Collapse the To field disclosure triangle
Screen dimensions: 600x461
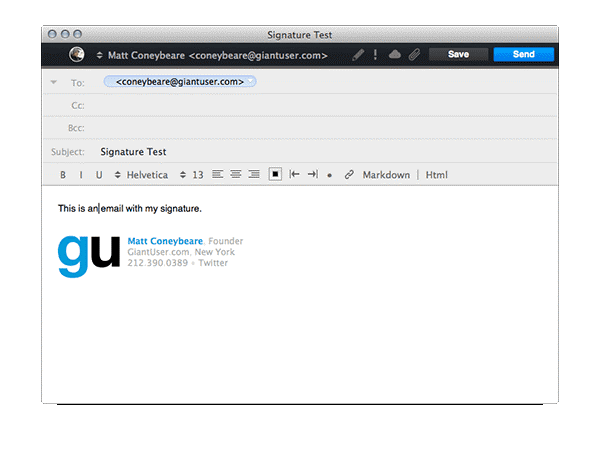coord(54,82)
